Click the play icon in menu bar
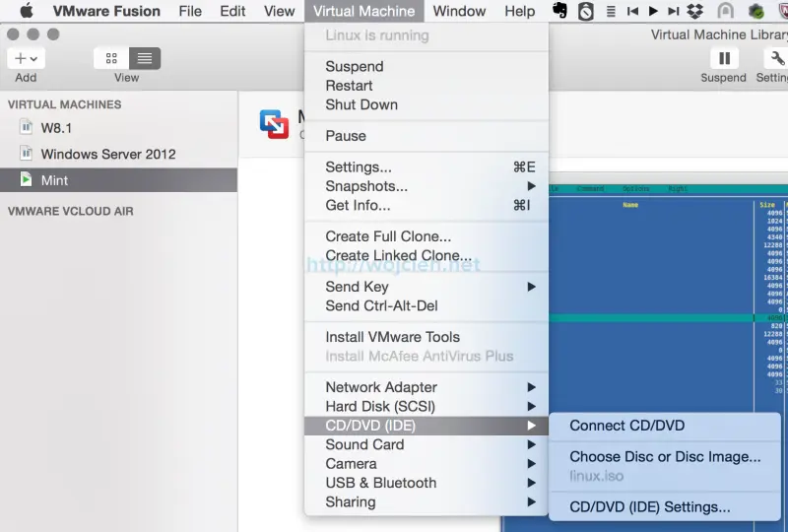The width and height of the screenshot is (788, 532). (653, 11)
